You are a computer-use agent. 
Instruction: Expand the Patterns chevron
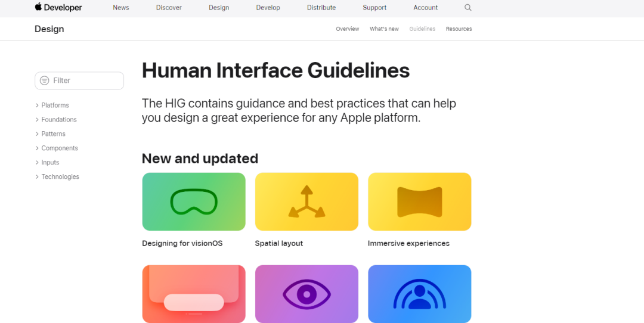(x=37, y=134)
